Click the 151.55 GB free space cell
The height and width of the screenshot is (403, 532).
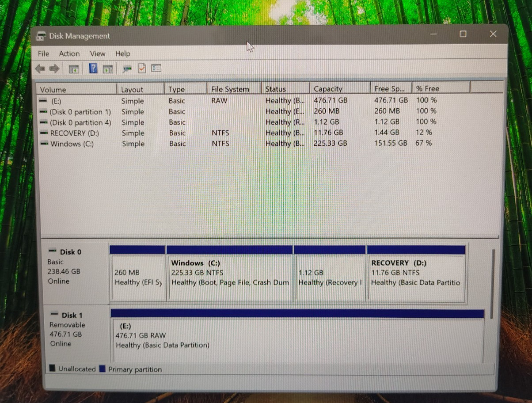pyautogui.click(x=391, y=143)
